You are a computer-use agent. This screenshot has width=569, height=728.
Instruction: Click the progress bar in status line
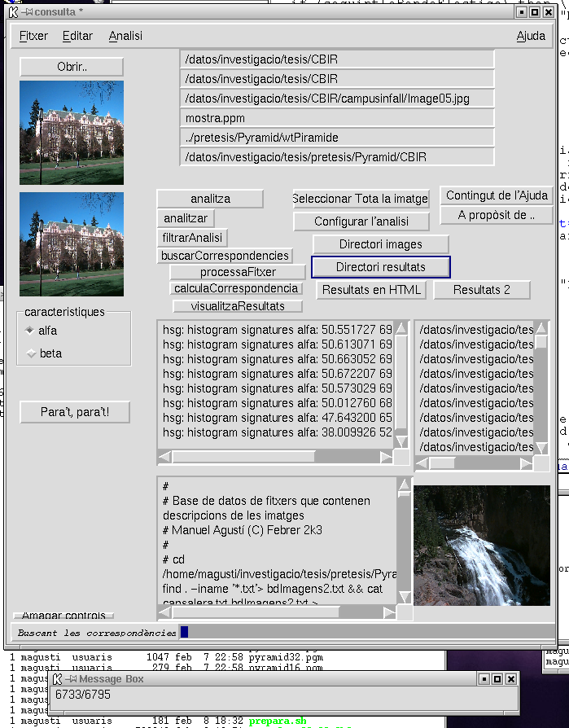pos(366,632)
